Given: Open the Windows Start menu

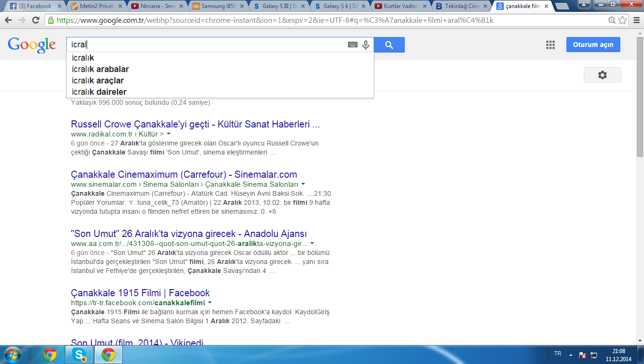Looking at the screenshot, I should [12, 355].
